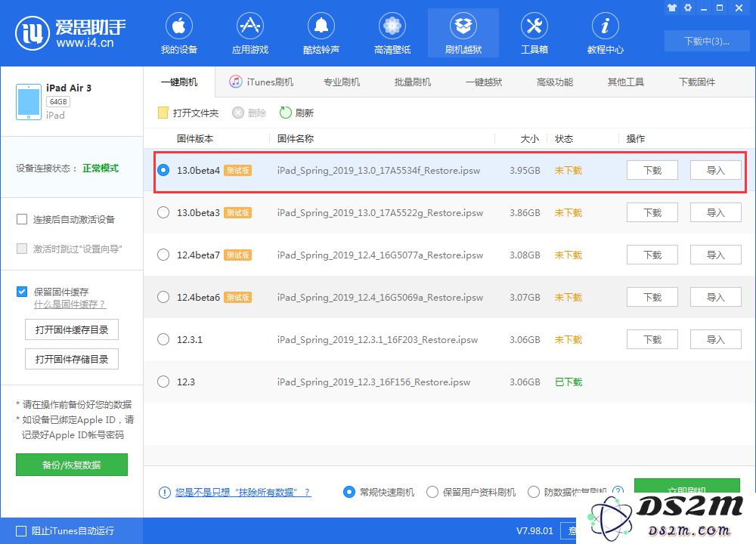Click the iPad Air 3 device icon
The width and height of the screenshot is (756, 544).
[29, 102]
